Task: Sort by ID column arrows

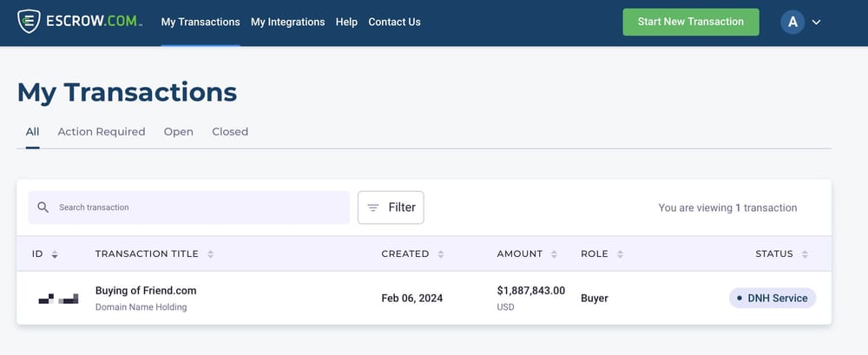Action: [55, 254]
